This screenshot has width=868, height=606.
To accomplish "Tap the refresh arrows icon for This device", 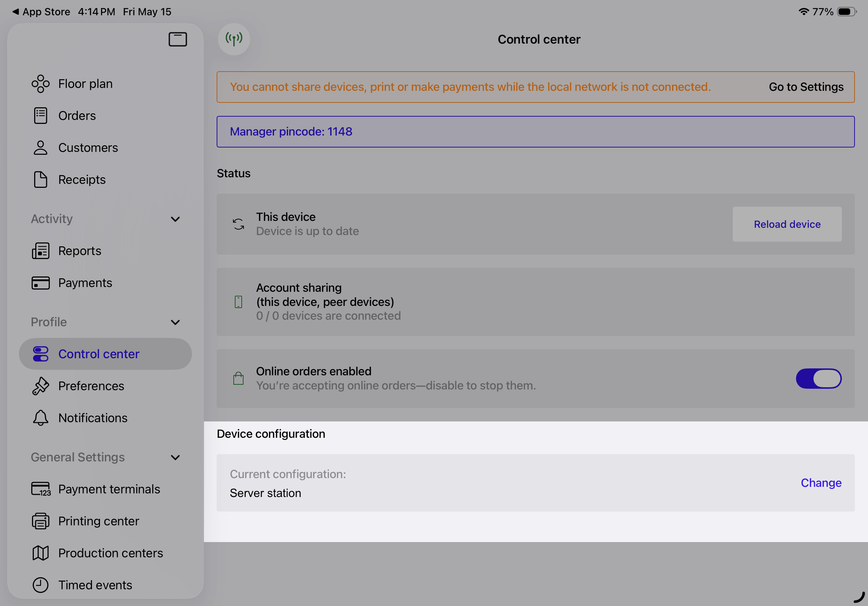I will tap(238, 224).
